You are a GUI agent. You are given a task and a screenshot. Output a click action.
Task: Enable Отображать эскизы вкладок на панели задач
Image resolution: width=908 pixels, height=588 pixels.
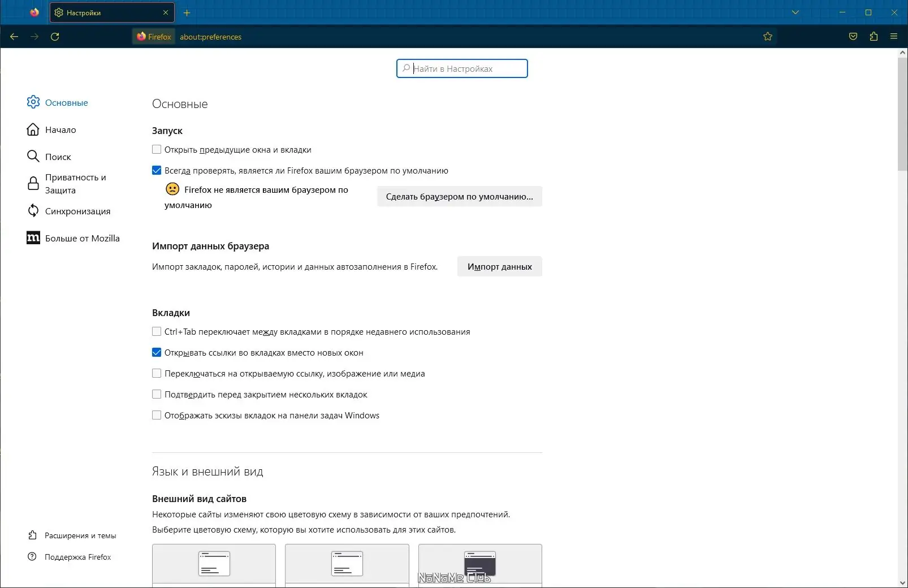[157, 415]
